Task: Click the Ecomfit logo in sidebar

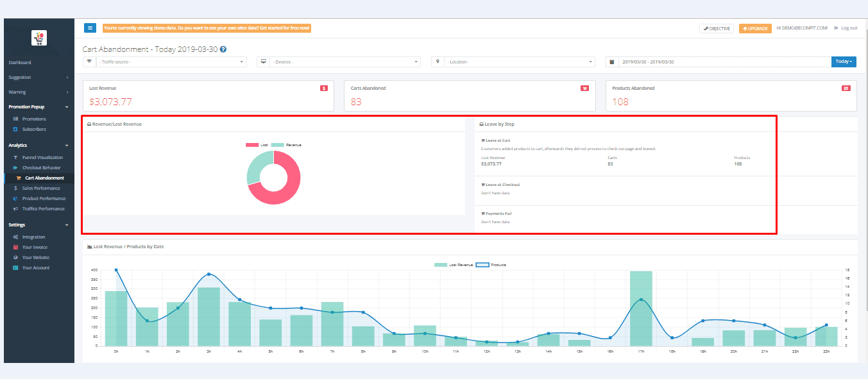Action: 39,38
